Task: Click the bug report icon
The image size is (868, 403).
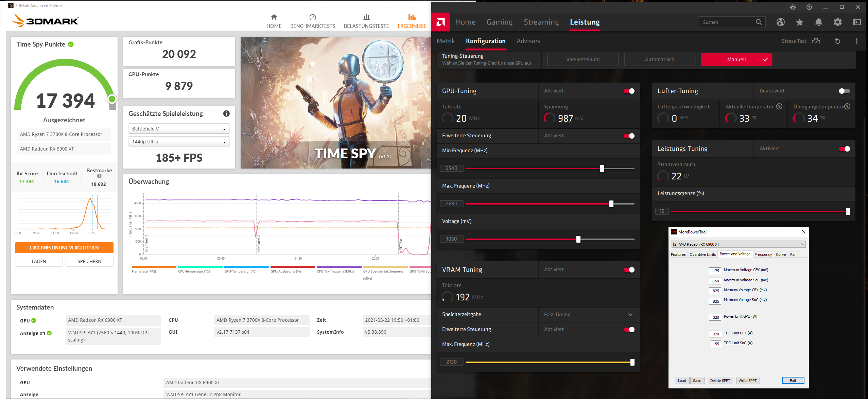Action: (x=793, y=7)
